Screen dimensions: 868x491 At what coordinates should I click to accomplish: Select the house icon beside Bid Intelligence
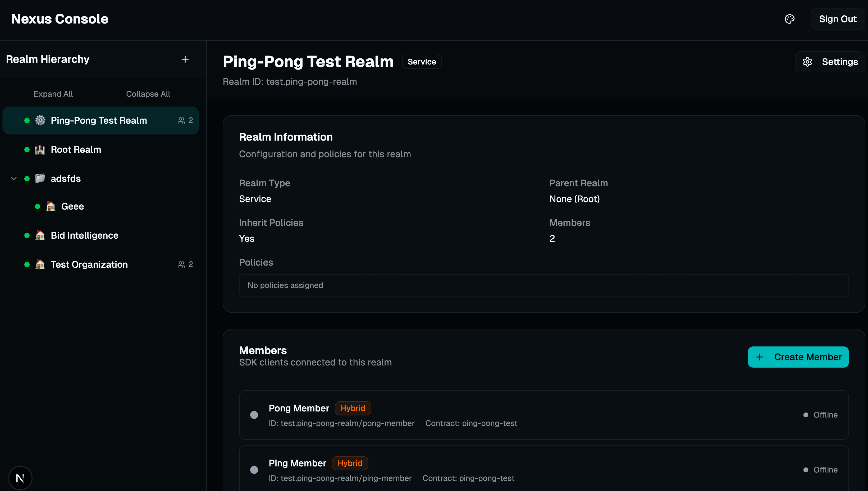[x=40, y=235]
